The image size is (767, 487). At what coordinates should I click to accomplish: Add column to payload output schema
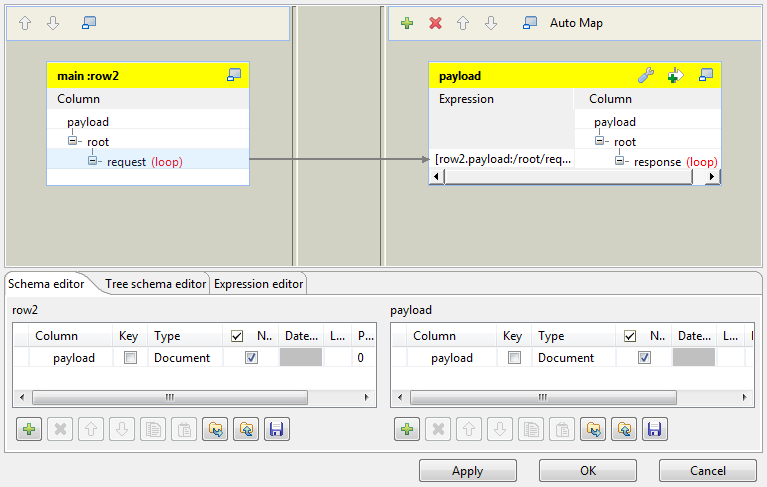[407, 430]
